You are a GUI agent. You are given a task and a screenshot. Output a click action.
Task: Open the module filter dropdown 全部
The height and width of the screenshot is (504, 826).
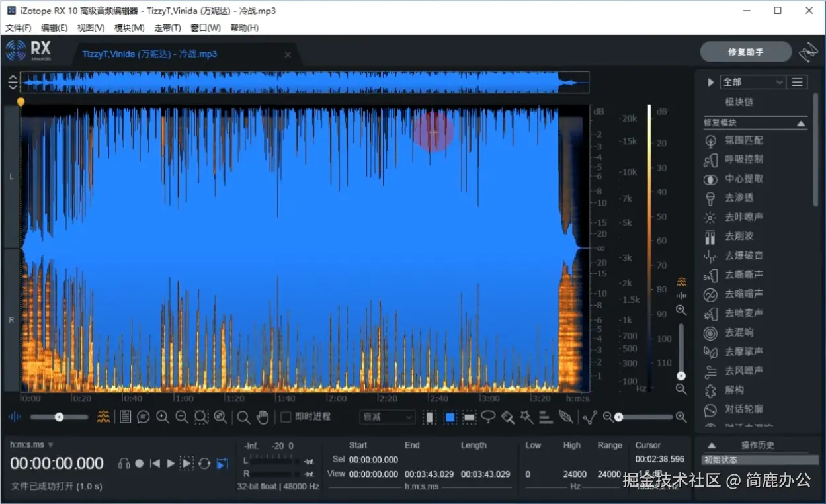click(x=753, y=82)
